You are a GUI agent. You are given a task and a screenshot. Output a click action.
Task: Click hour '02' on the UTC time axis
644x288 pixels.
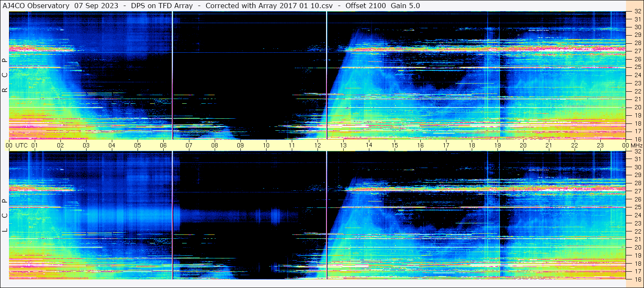pos(60,145)
